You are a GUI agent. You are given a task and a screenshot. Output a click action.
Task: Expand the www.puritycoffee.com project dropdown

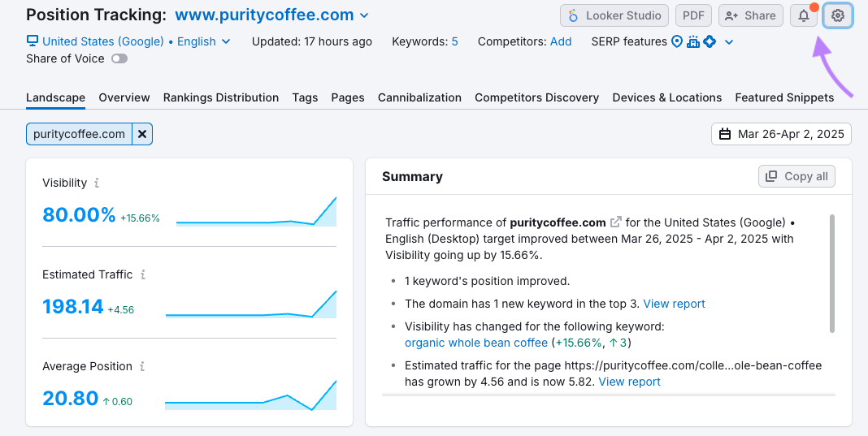pyautogui.click(x=364, y=15)
